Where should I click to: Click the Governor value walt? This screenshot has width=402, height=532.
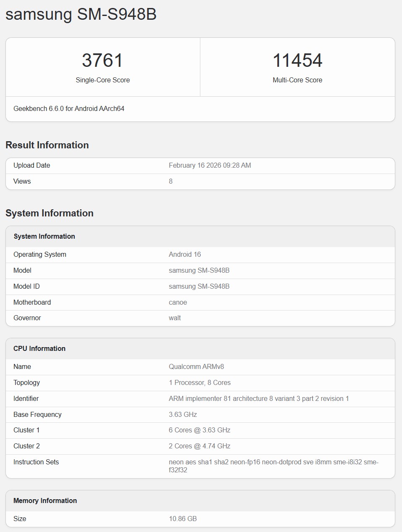(x=175, y=318)
